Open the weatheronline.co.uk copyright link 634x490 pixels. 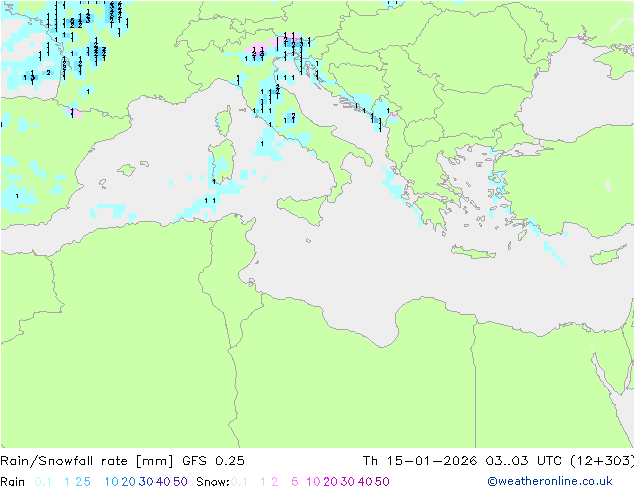550,481
